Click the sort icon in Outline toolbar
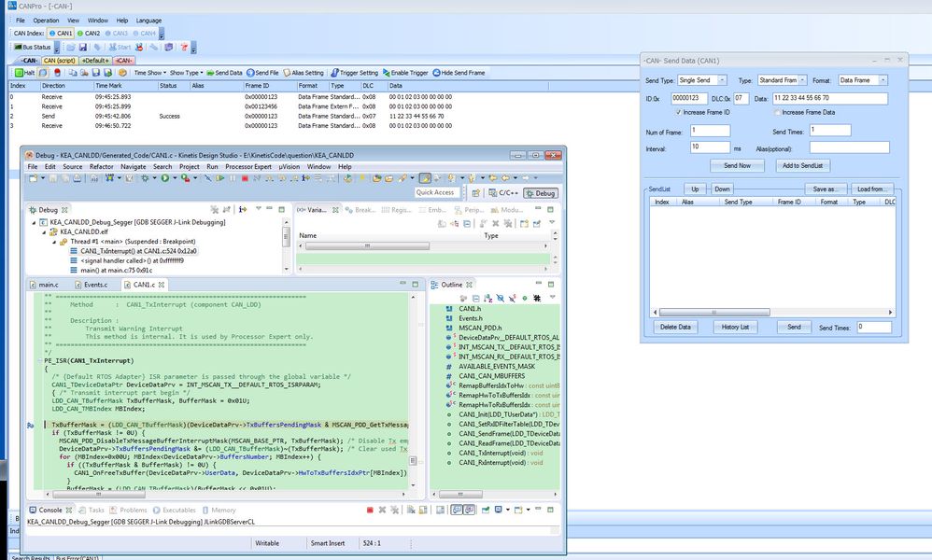This screenshot has height=560, width=932. (x=488, y=298)
